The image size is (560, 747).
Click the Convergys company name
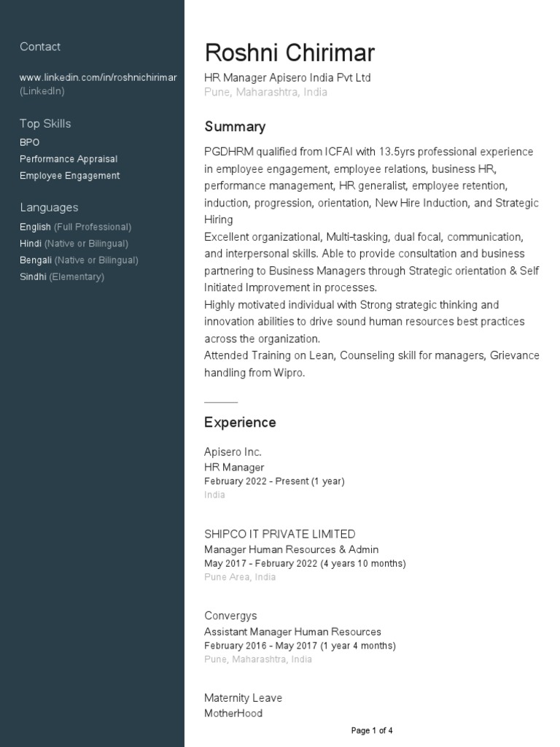click(x=230, y=616)
